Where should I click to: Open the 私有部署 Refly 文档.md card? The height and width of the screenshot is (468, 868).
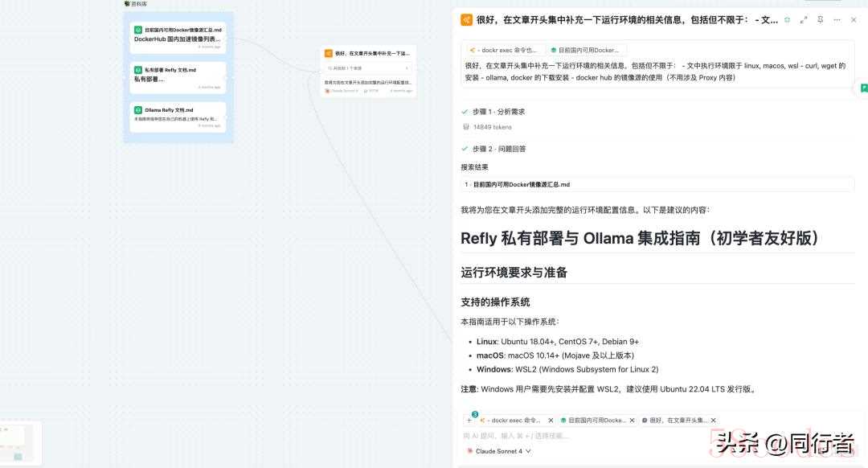178,75
